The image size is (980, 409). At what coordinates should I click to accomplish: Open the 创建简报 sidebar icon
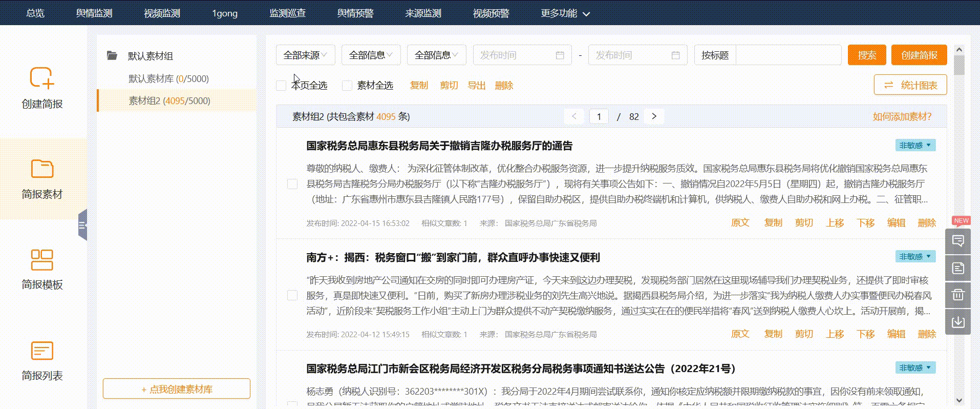(x=42, y=78)
